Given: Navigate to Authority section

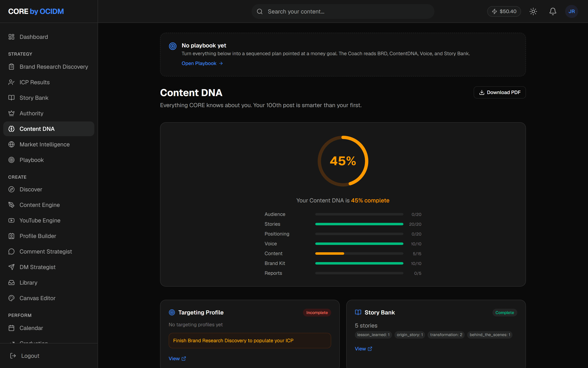Looking at the screenshot, I should [x=49, y=113].
